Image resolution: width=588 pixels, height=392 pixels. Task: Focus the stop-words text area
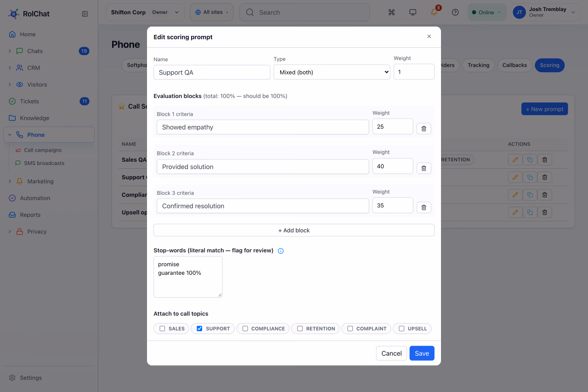coord(188,277)
